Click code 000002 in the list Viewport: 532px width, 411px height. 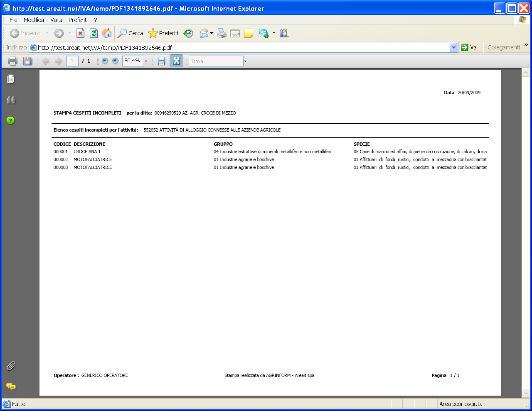pos(61,160)
